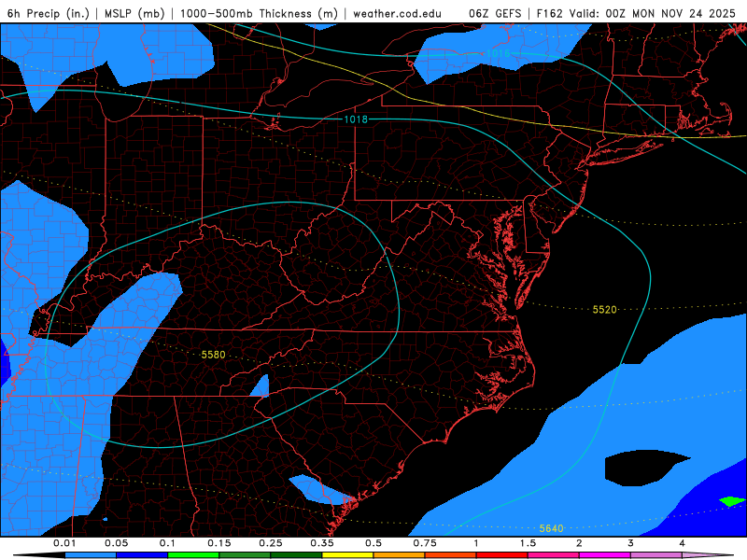Click the 0.75 legend value
This screenshot has width=747, height=560.
(x=425, y=543)
